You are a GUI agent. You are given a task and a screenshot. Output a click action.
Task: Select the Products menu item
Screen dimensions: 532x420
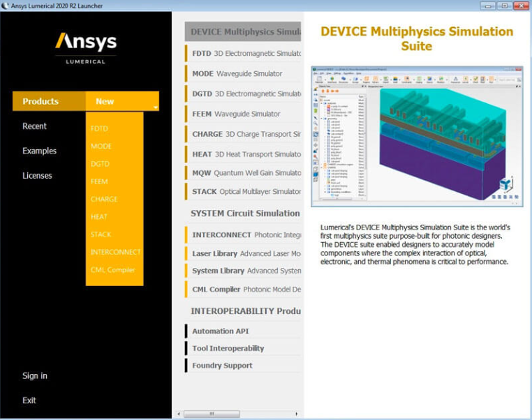(x=49, y=101)
